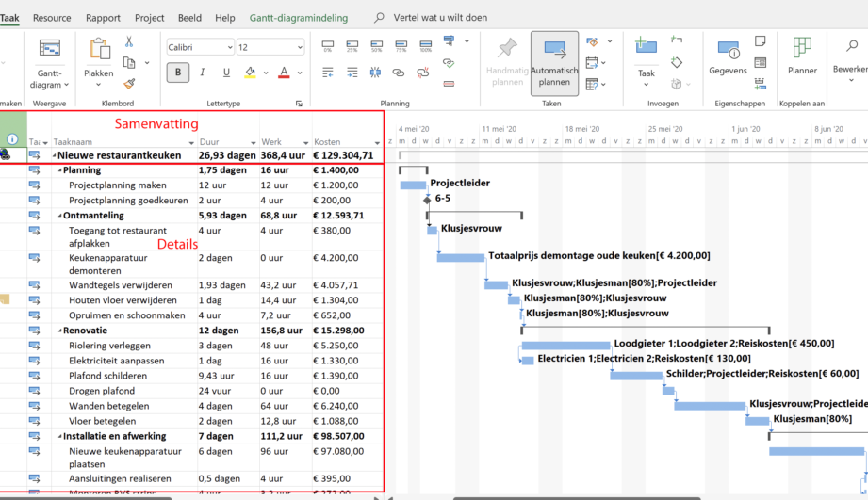Click the inactivate task red bar icon
Image resolution: width=868 pixels, height=500 pixels.
point(449,84)
